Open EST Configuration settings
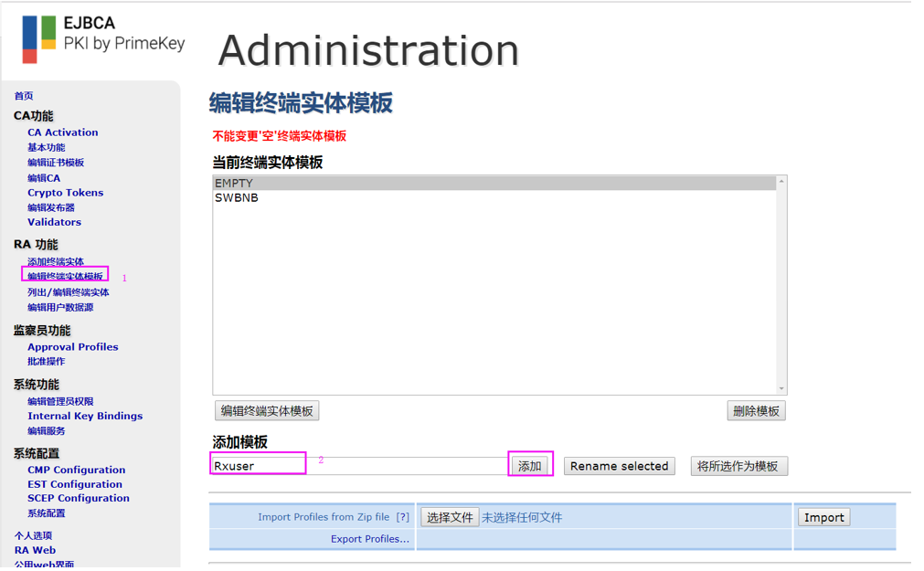This screenshot has width=924, height=571. coord(74,483)
